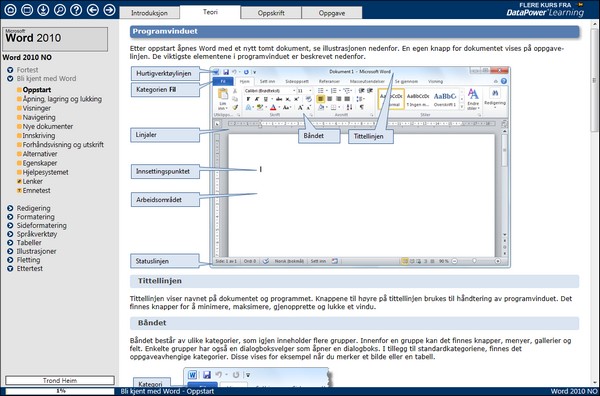Open FLERE KURS FRA DataPower Learning link
Screen dimensions: 600x396
545,10
